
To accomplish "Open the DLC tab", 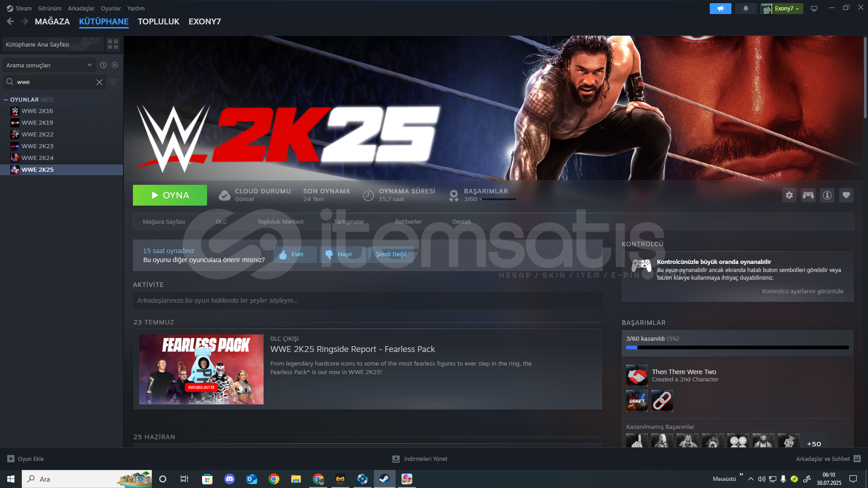I will click(222, 221).
